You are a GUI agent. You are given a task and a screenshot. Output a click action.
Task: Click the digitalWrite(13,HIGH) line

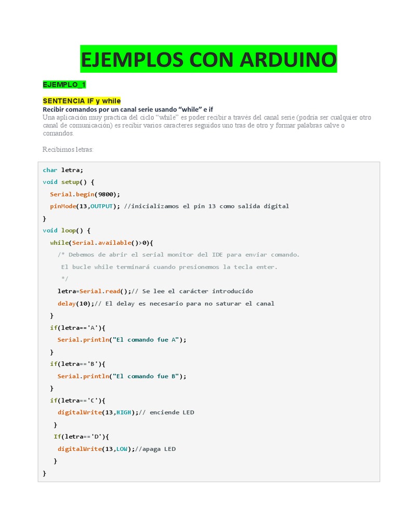tap(126, 413)
